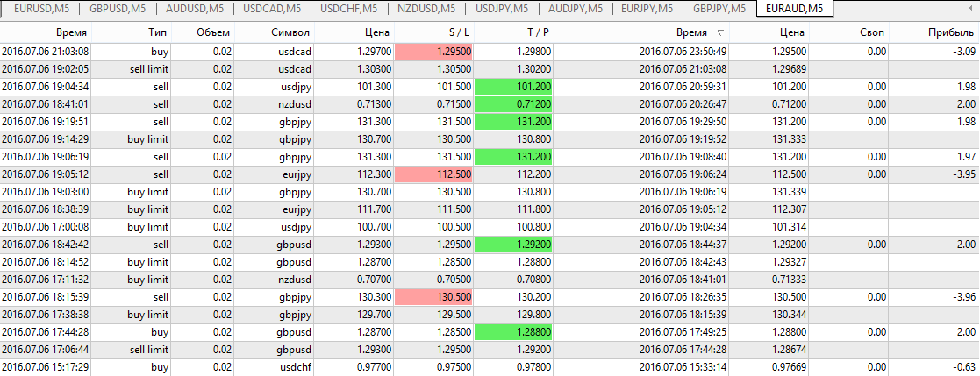Screen dimensions: 980x376
Task: Click the T / P column header
Action: (539, 33)
